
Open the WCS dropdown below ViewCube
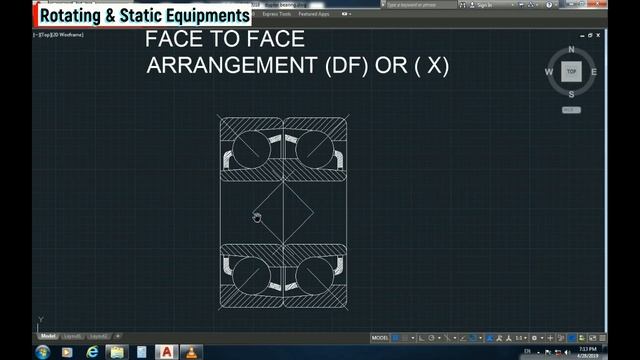tap(571, 110)
